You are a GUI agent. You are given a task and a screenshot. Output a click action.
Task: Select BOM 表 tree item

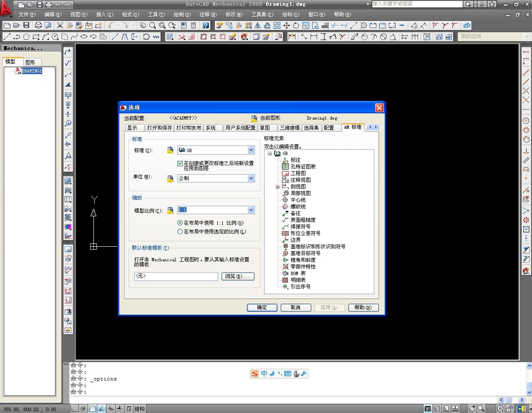[x=298, y=273]
